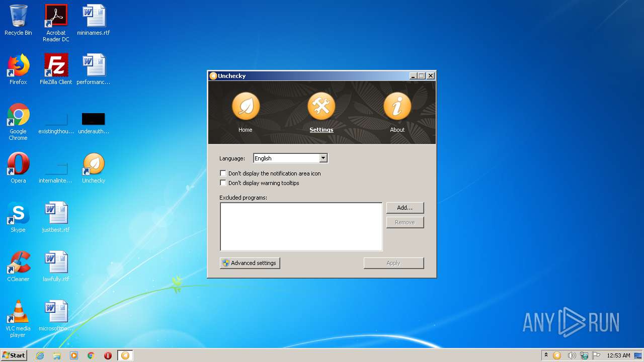Select the lawfully.rtf file

coord(56,266)
